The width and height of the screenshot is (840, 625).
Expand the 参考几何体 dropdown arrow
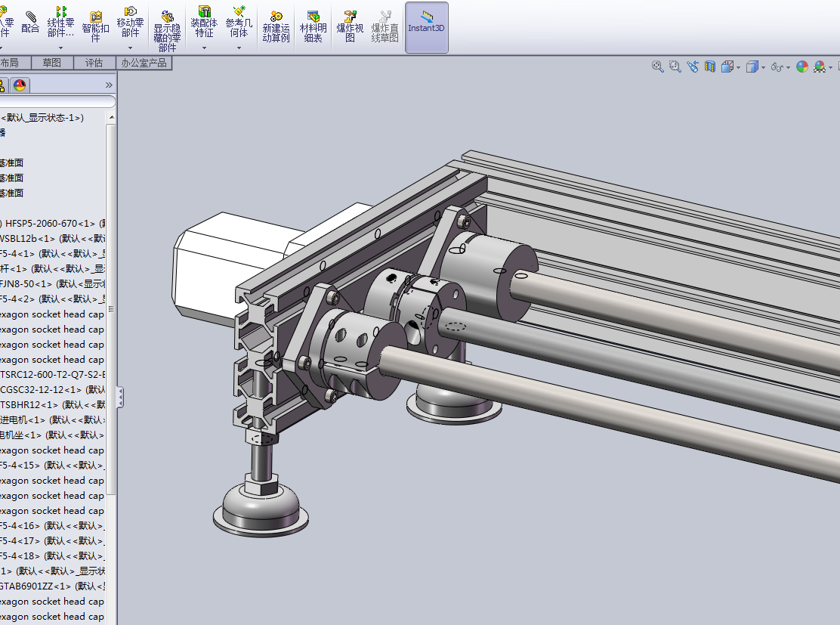coord(239,48)
